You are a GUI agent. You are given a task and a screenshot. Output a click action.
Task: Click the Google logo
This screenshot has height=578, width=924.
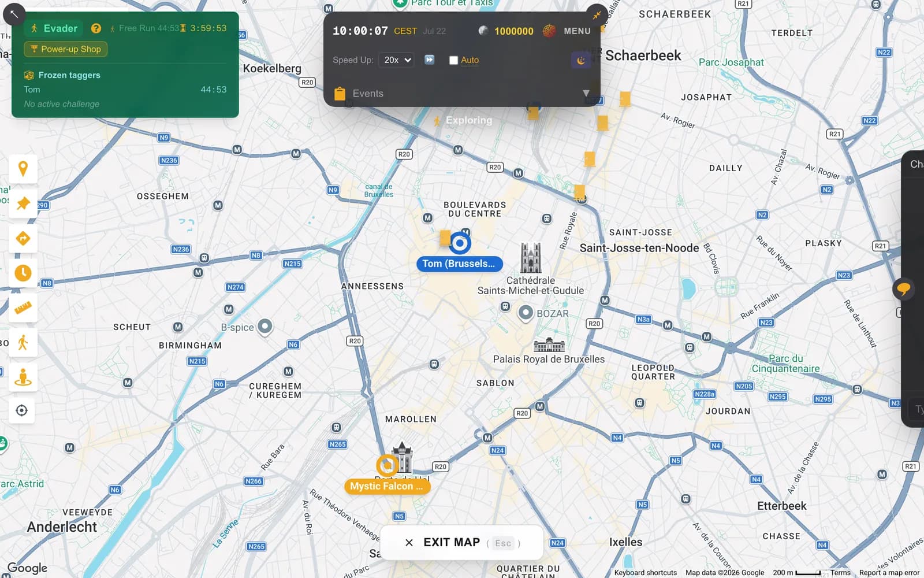pyautogui.click(x=27, y=568)
